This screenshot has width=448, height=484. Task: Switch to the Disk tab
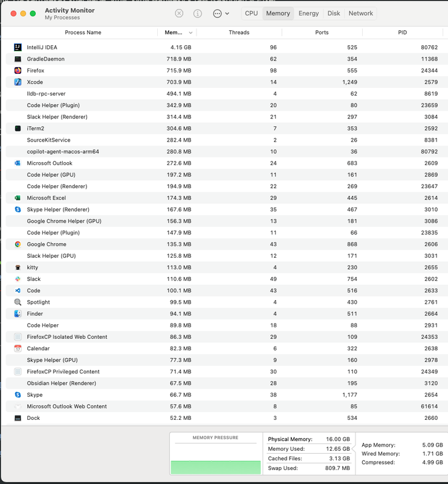pos(334,13)
